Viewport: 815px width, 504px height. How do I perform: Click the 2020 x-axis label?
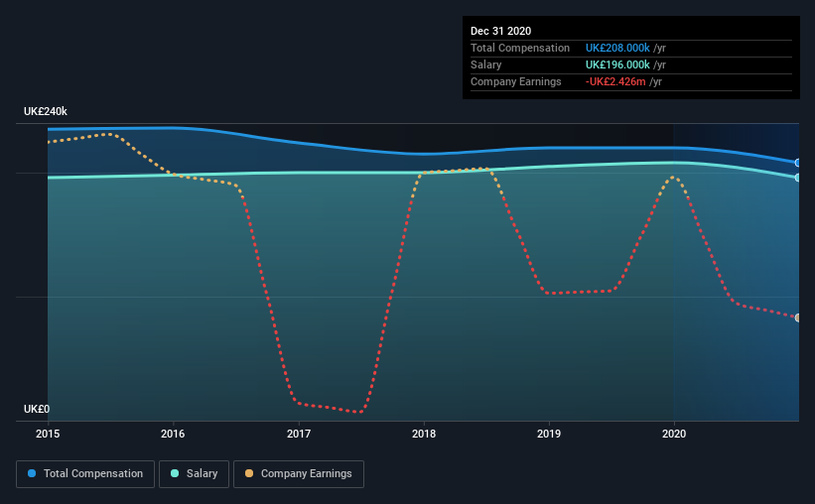point(674,434)
